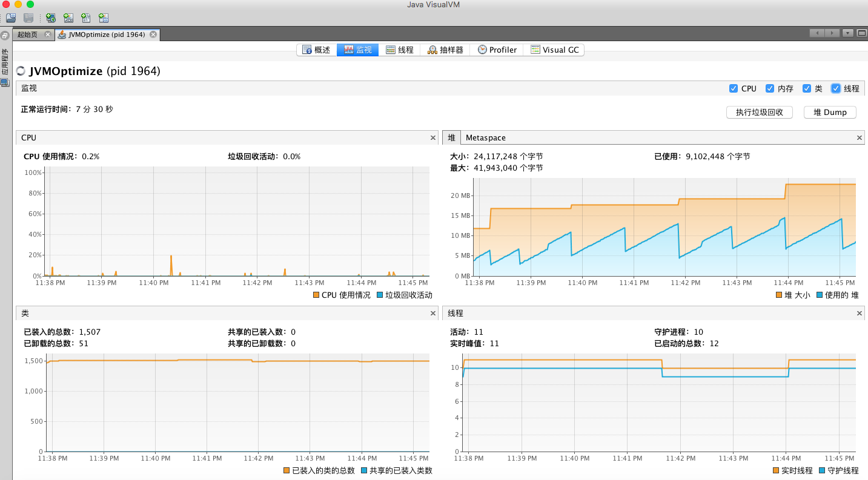Click the orange CPU 使用情况 legend swatch
The width and height of the screenshot is (868, 480).
(x=316, y=295)
